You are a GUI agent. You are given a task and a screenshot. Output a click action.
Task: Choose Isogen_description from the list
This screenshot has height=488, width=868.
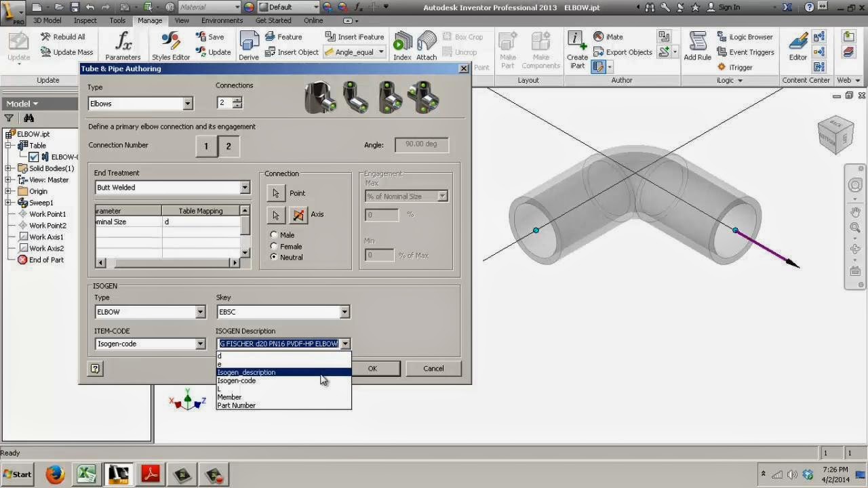click(x=283, y=373)
